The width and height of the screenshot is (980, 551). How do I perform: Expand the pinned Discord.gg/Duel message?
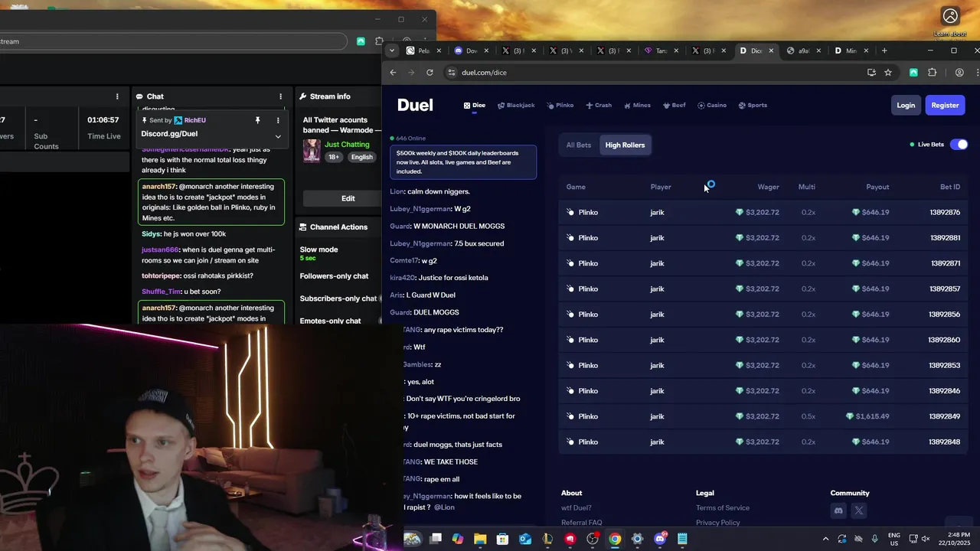tap(278, 136)
